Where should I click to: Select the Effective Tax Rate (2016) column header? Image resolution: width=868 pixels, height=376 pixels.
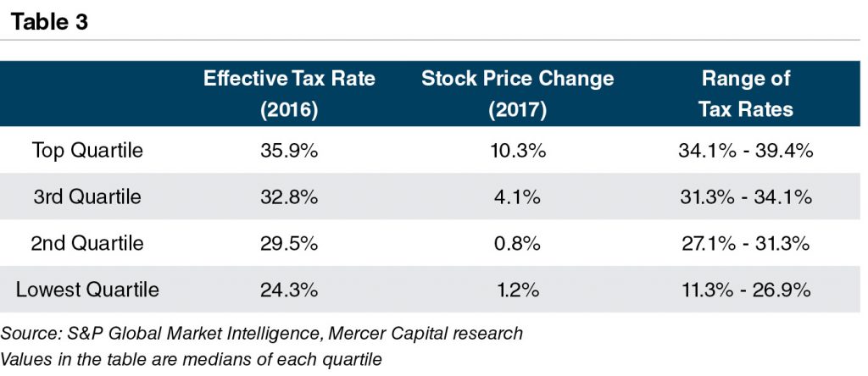pos(289,93)
